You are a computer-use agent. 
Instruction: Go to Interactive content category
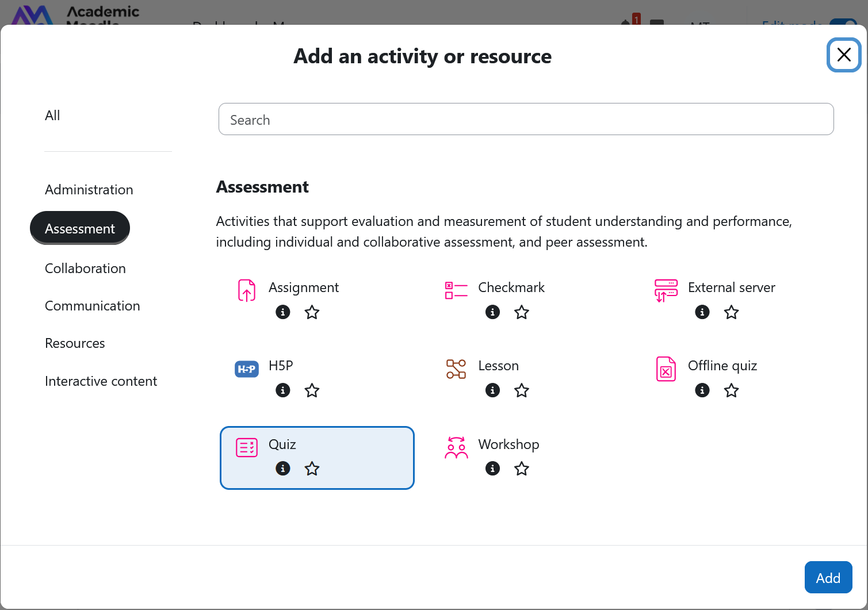point(101,381)
